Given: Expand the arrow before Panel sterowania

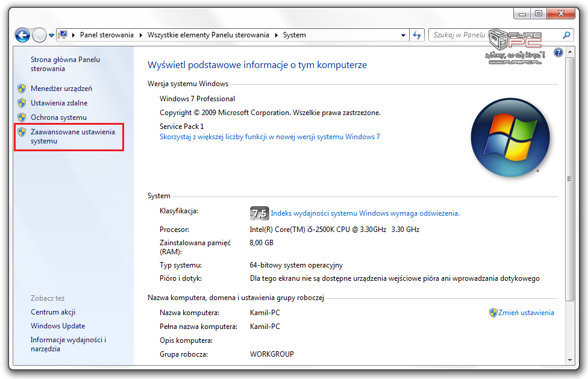Looking at the screenshot, I should pyautogui.click(x=73, y=35).
